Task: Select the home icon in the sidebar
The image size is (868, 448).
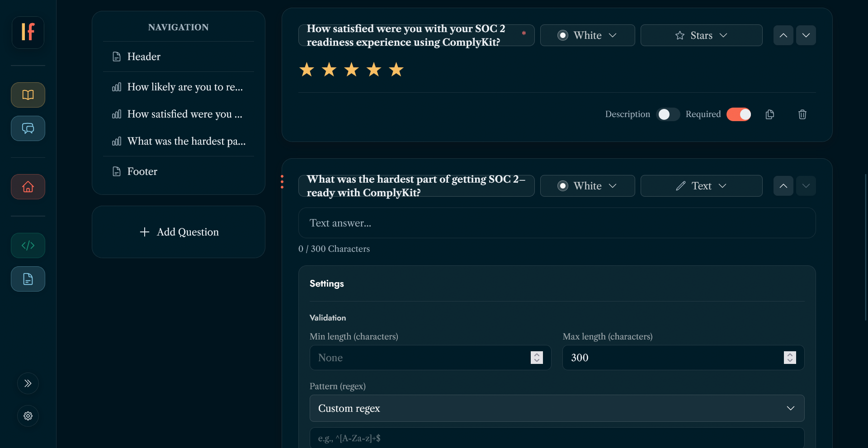Action: [28, 187]
